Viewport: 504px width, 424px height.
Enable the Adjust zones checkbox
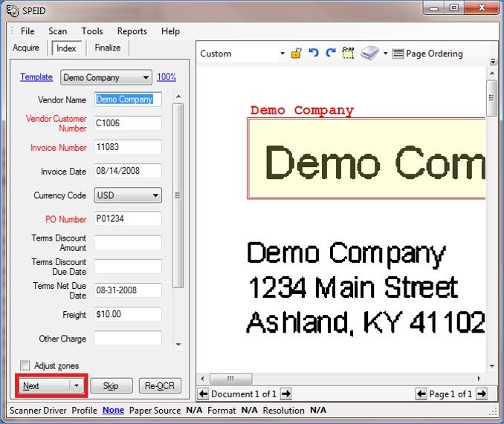pyautogui.click(x=25, y=365)
